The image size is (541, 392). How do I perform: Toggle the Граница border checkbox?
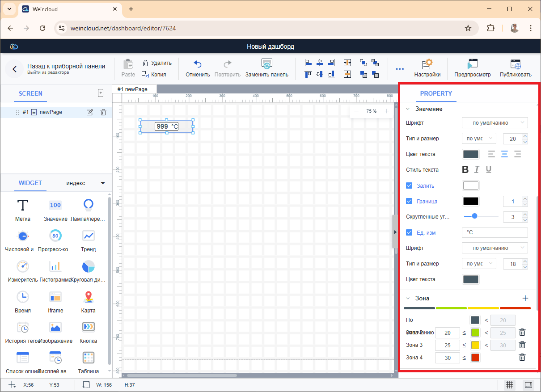pos(409,201)
